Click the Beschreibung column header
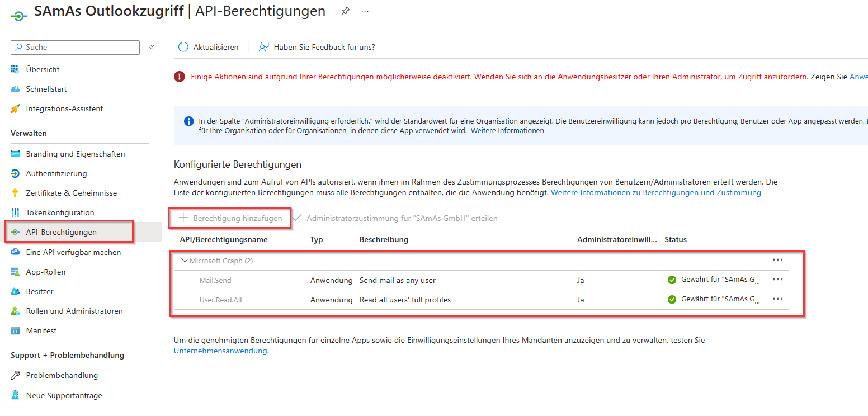868x416 pixels. pyautogui.click(x=384, y=239)
